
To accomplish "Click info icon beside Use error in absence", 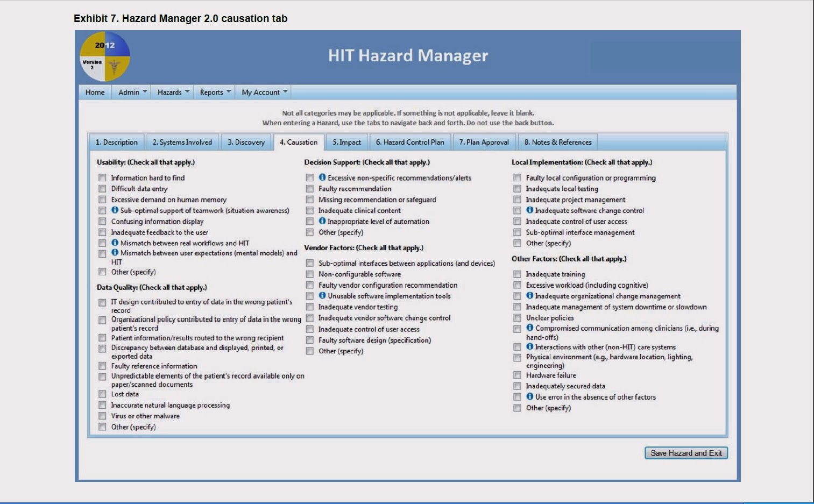I will click(x=529, y=396).
